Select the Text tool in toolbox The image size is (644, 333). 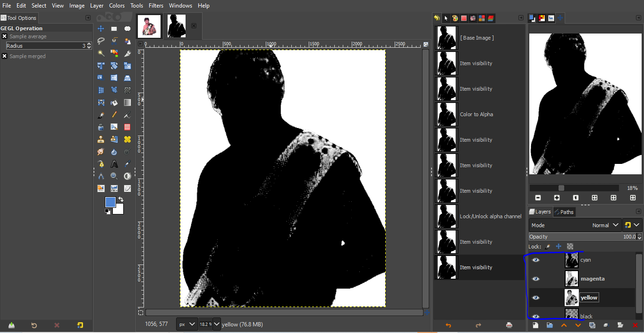click(114, 164)
